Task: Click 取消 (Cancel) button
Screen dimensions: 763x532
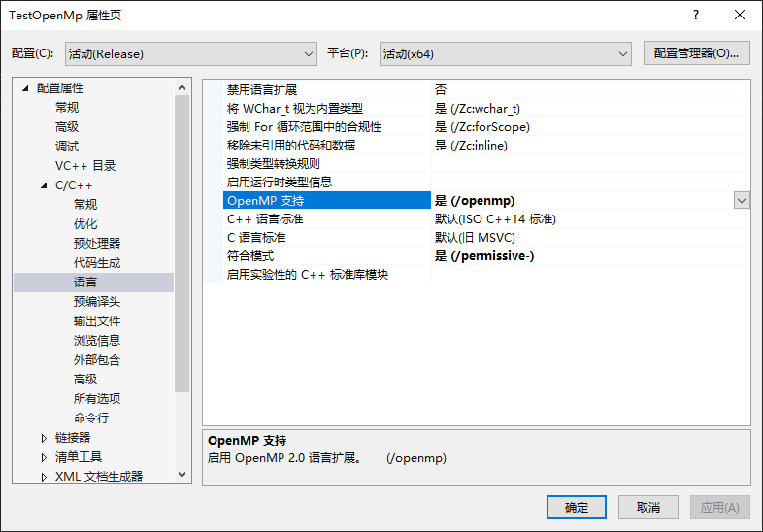Action: [647, 507]
